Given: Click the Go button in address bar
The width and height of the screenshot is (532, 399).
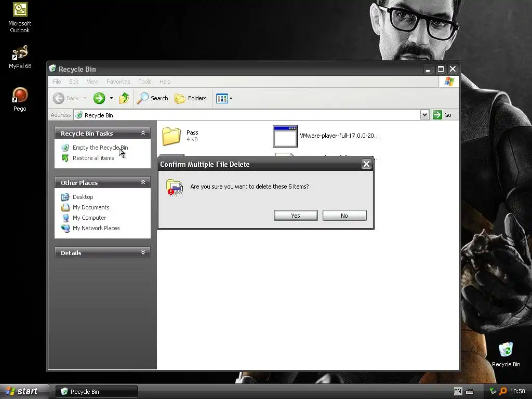Looking at the screenshot, I should [442, 115].
